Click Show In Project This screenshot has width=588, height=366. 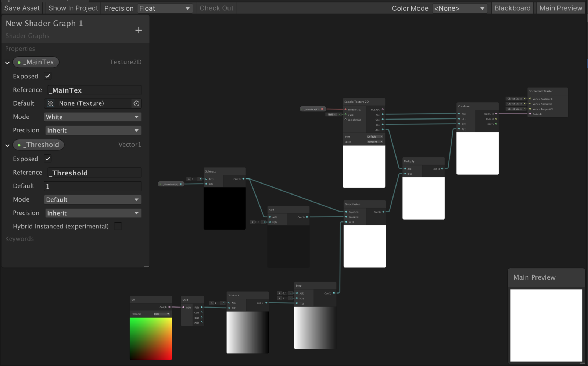[x=73, y=8]
